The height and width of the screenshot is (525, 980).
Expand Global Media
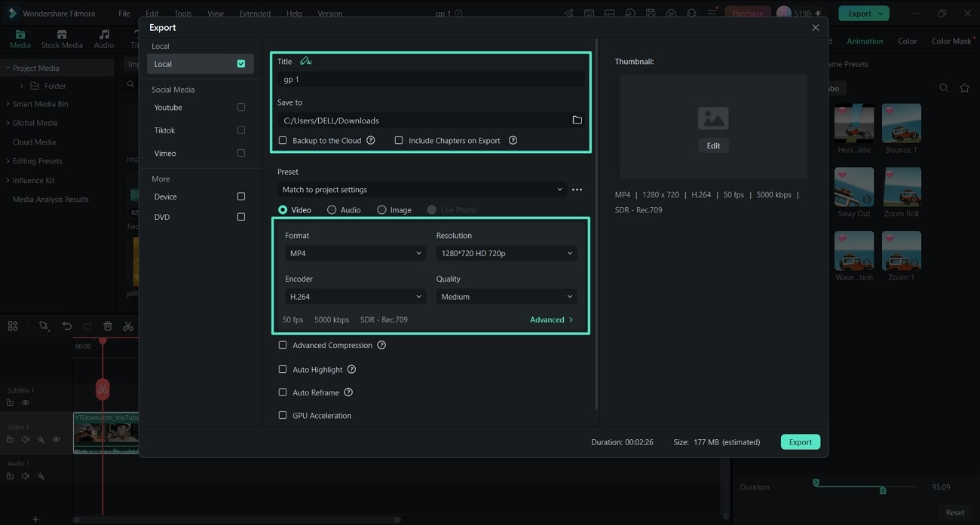tap(8, 123)
